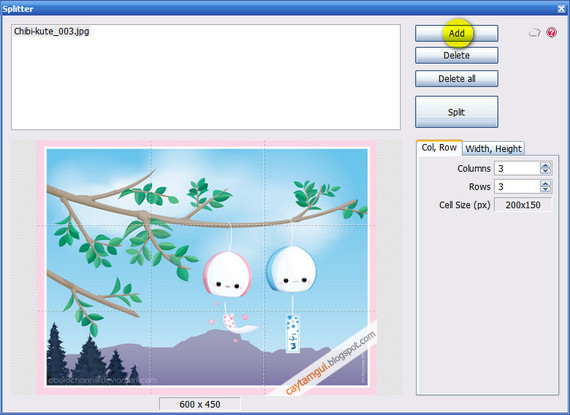Click the Delete all button
This screenshot has width=570, height=415.
(457, 78)
